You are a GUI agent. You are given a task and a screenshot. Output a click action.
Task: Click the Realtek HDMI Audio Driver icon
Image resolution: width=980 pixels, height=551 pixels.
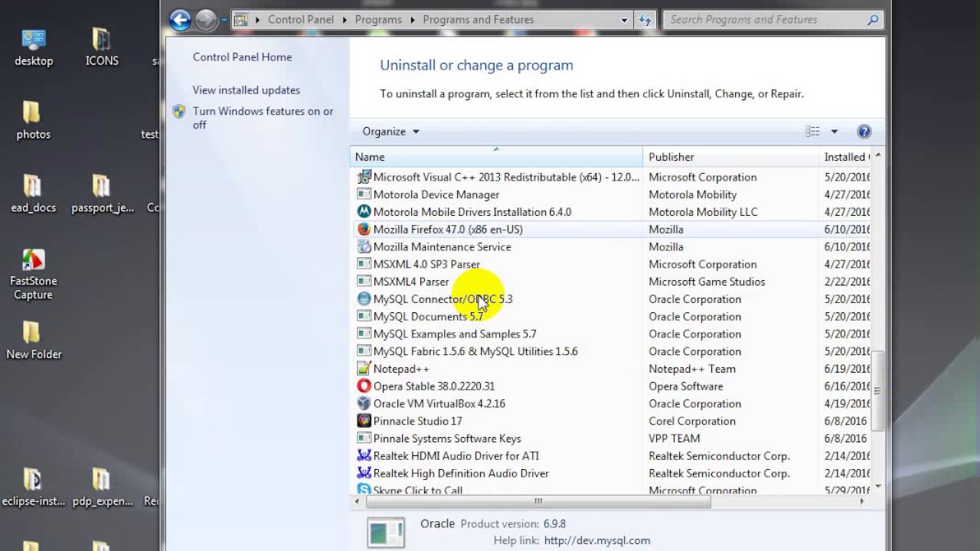[364, 455]
